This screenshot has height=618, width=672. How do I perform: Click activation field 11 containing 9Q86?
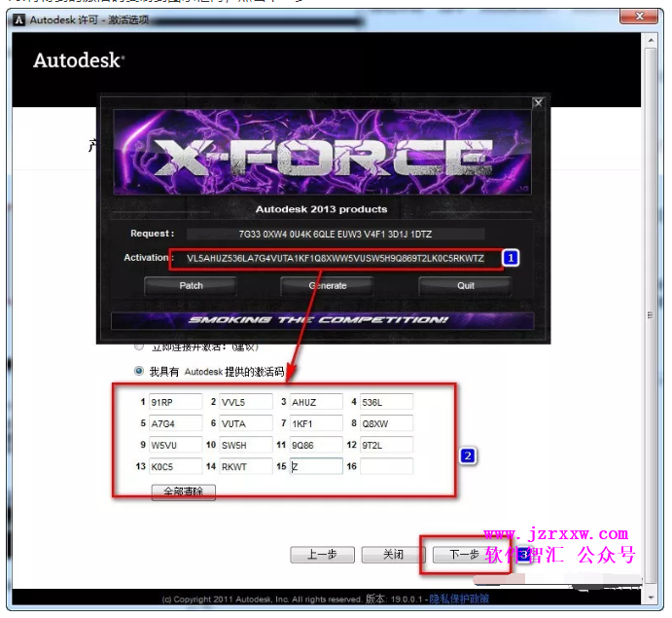pos(316,445)
